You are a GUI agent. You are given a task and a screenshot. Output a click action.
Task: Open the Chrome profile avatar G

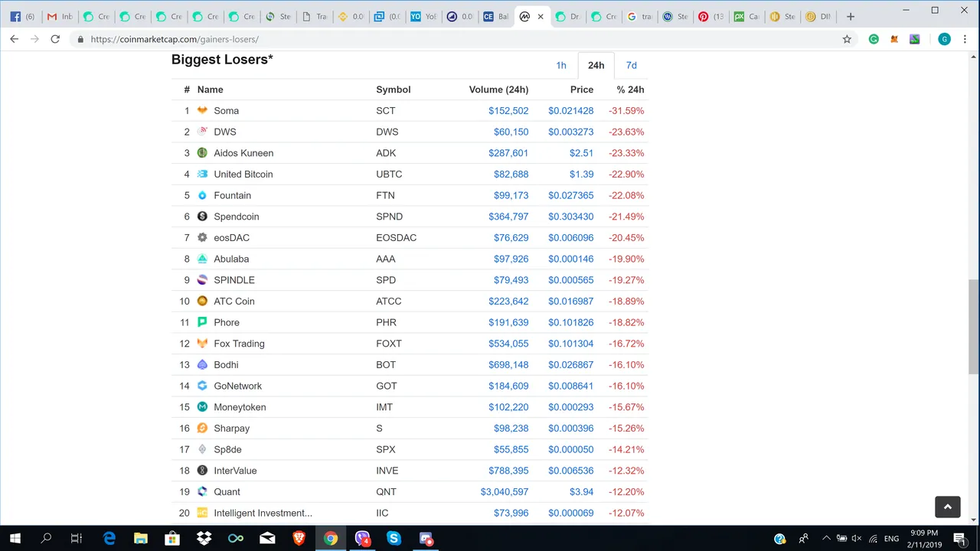(x=944, y=39)
